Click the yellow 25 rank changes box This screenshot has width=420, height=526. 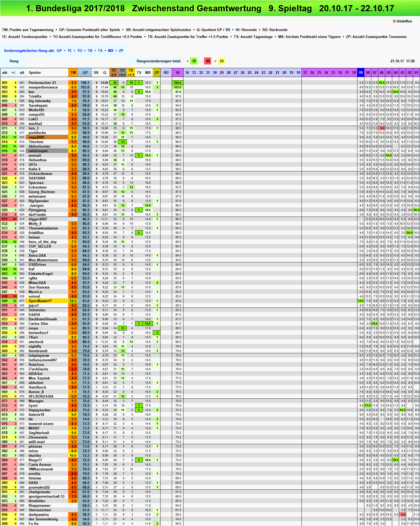(x=222, y=61)
